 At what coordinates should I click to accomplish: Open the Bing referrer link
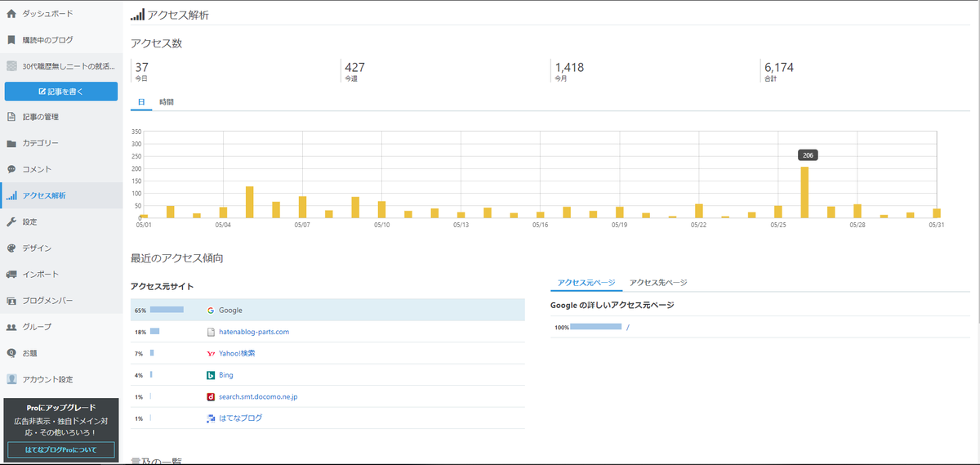click(226, 375)
